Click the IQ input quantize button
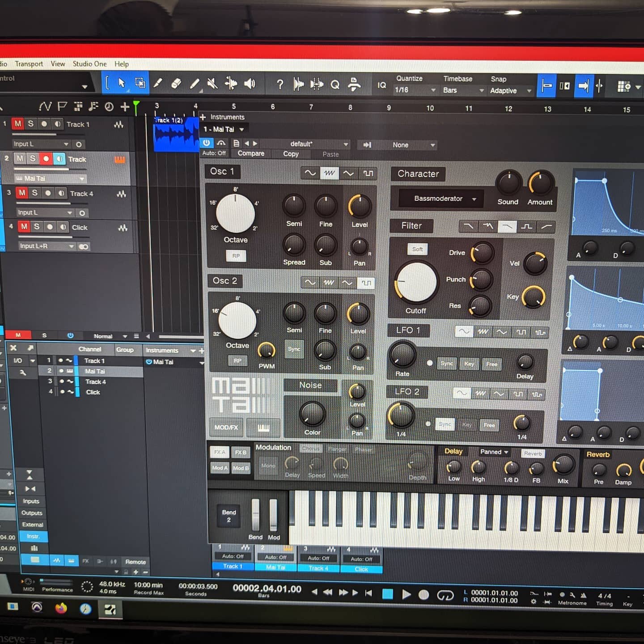The image size is (644, 644). 381,85
